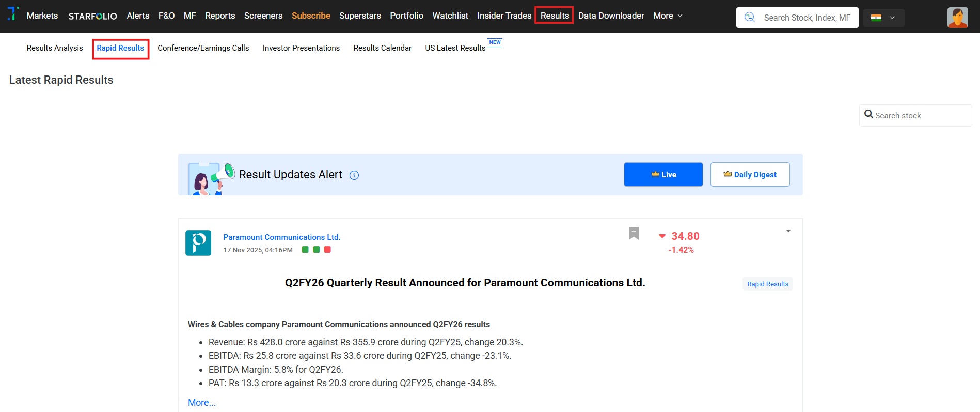The width and height of the screenshot is (980, 412).
Task: Click the Paramount Communications company logo
Action: (x=198, y=243)
